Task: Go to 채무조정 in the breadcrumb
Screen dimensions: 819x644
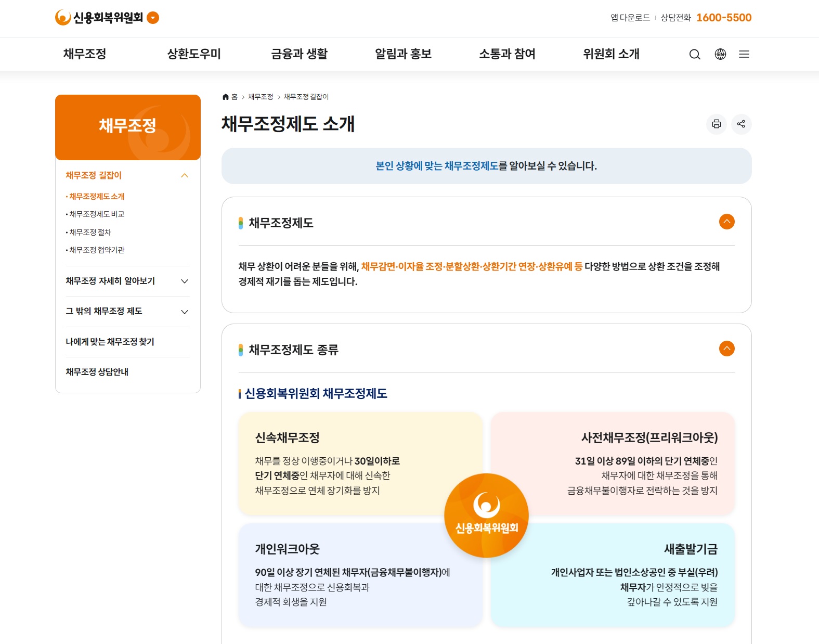Action: 261,97
